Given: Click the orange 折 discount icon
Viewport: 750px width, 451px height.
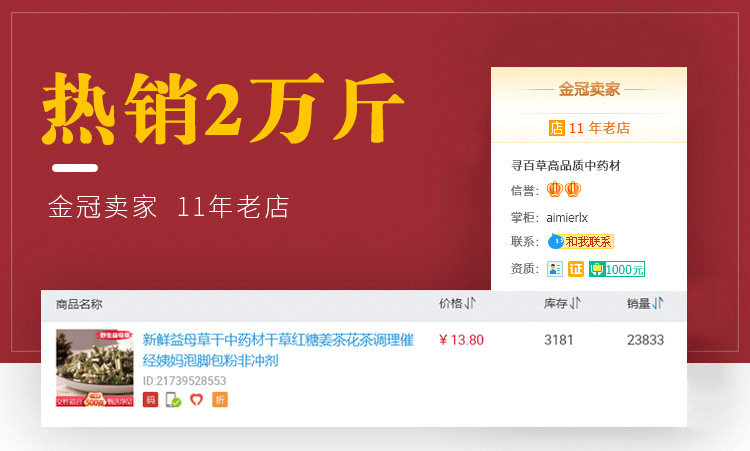Looking at the screenshot, I should click(220, 399).
